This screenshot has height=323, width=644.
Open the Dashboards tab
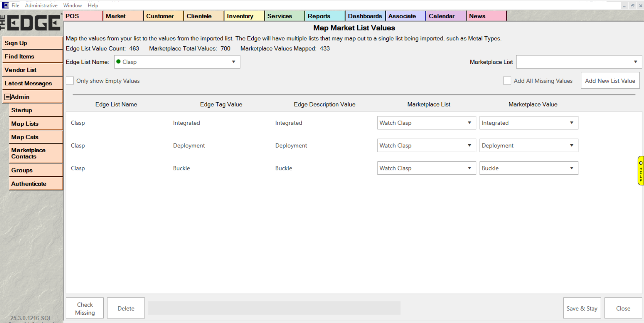coord(365,16)
